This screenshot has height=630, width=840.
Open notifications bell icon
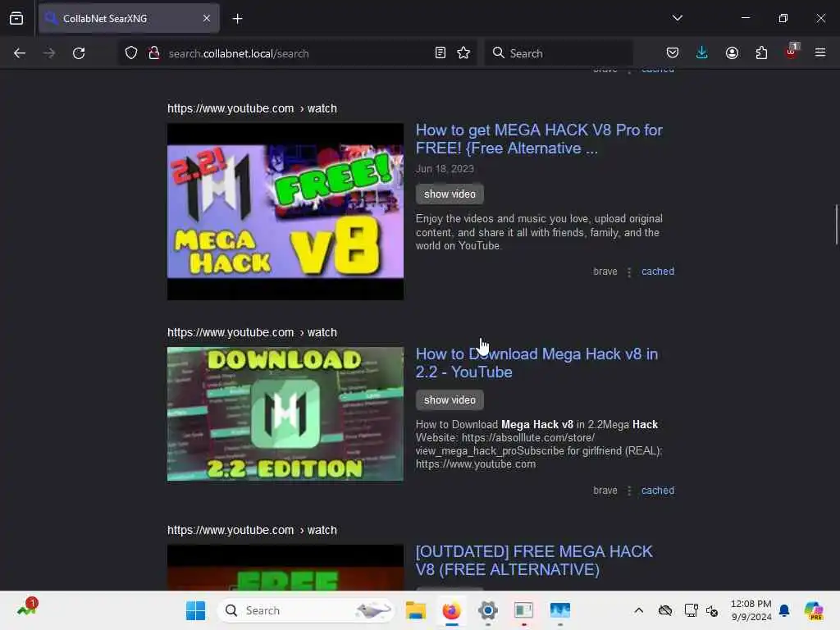pos(784,610)
